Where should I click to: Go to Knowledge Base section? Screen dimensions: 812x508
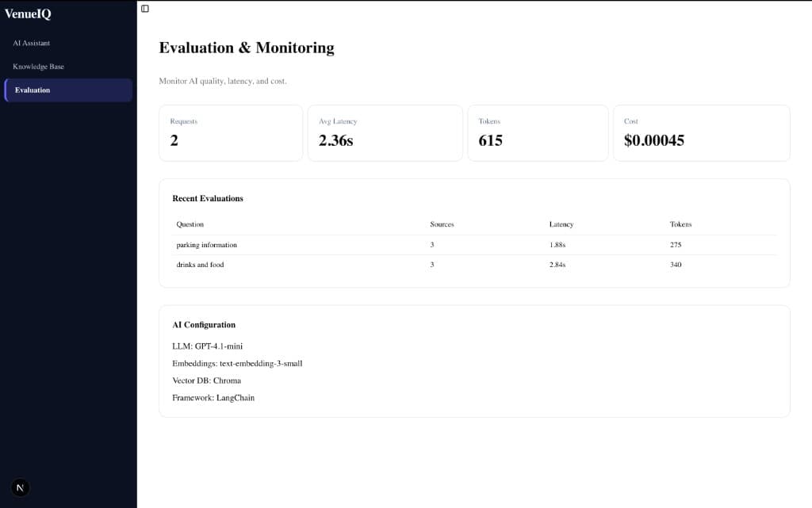68,67
